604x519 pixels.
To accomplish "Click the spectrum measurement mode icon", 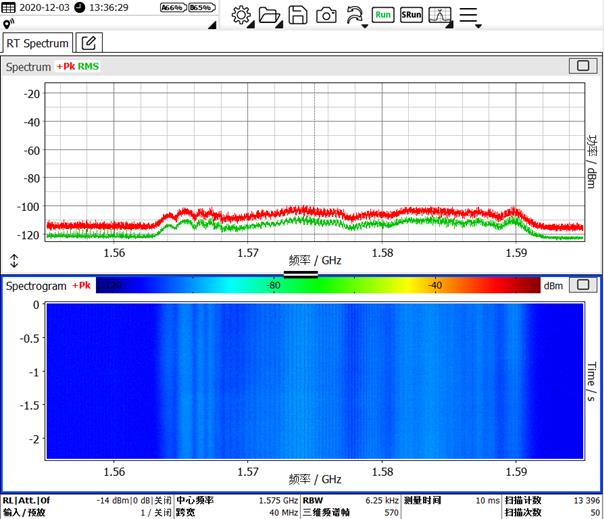I will (x=441, y=15).
